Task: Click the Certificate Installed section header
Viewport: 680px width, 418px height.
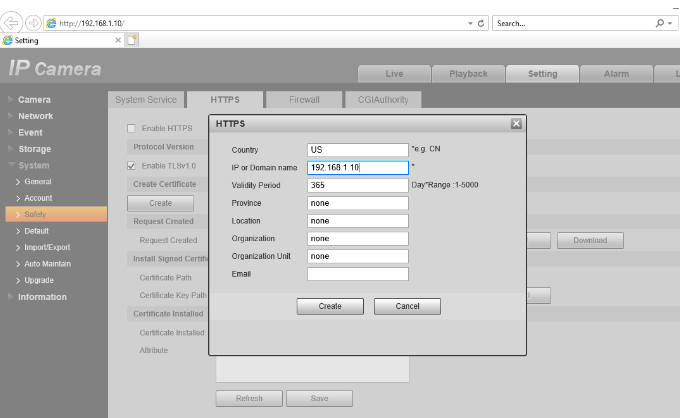Action: point(168,314)
